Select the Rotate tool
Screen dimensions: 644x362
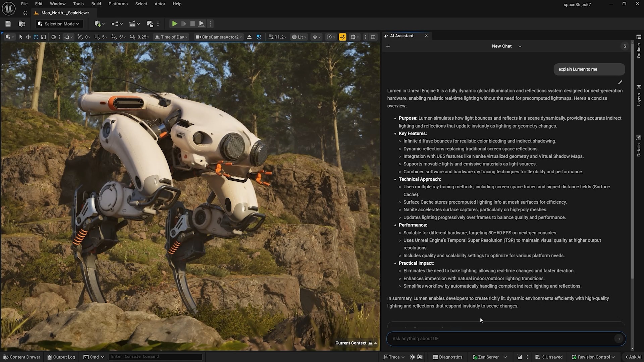tap(36, 37)
